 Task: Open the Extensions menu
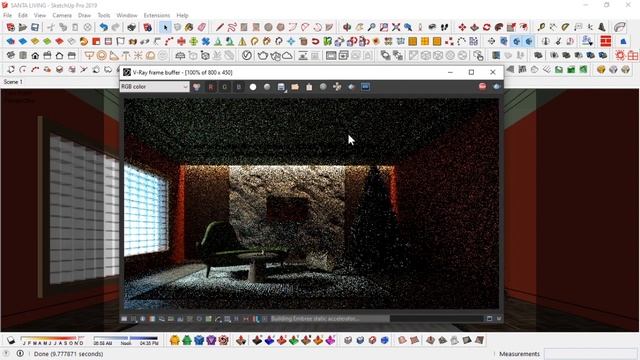(157, 16)
